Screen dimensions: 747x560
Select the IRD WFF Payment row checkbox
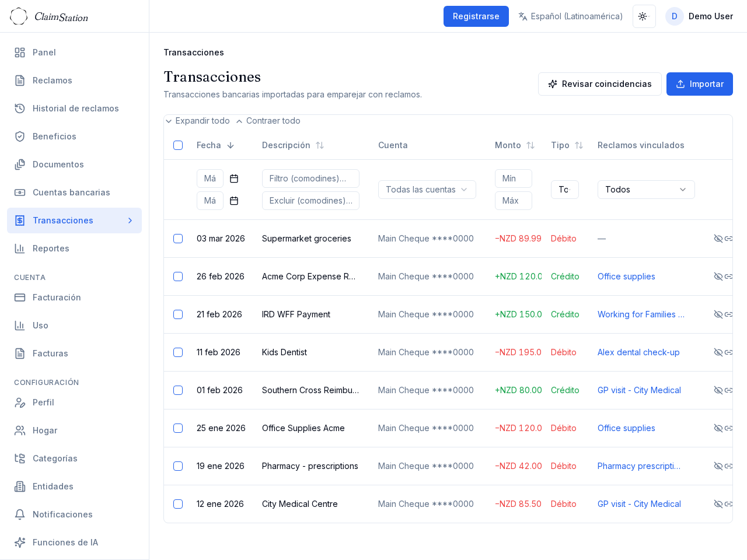tap(178, 314)
